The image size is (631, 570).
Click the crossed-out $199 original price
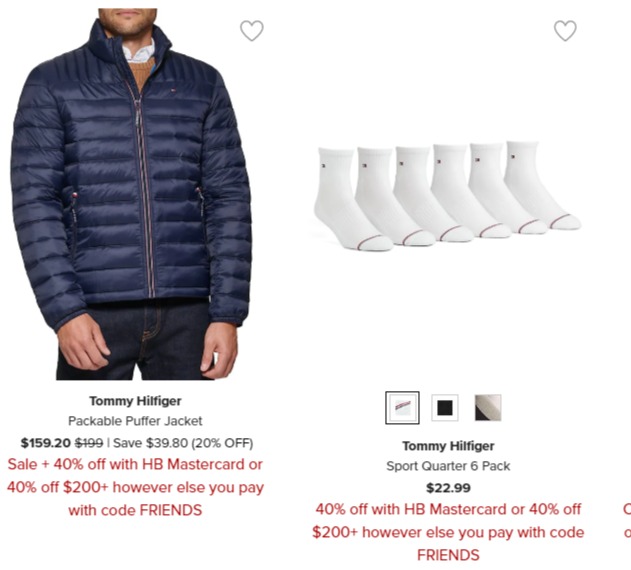point(89,443)
